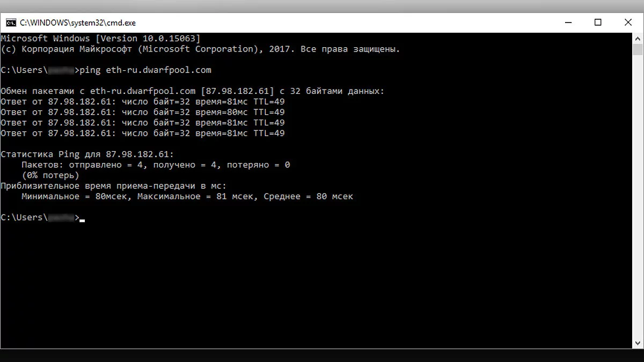644x362 pixels.
Task: Click the line showing потеряно = 0
Action: (x=156, y=165)
